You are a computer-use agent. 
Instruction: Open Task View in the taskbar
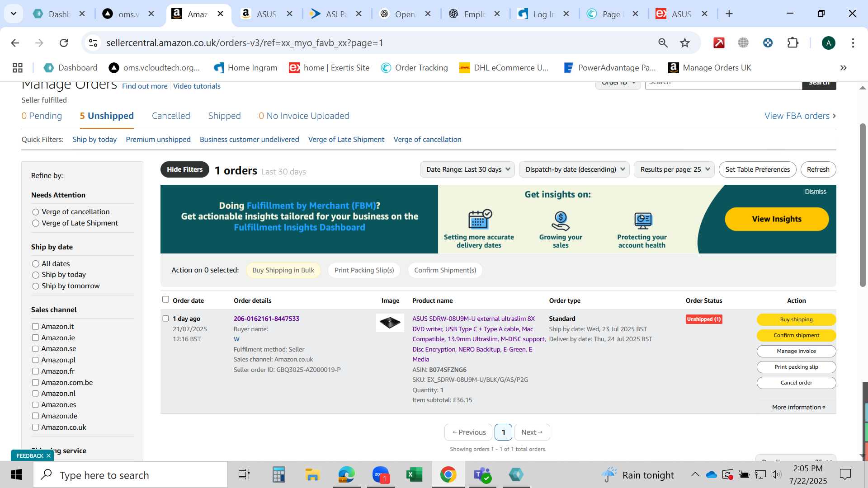pos(244,475)
